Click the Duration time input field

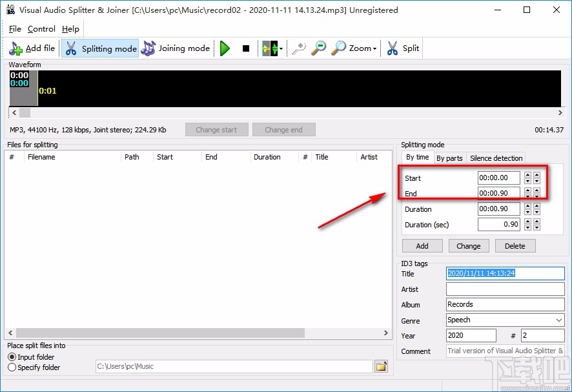pyautogui.click(x=498, y=209)
